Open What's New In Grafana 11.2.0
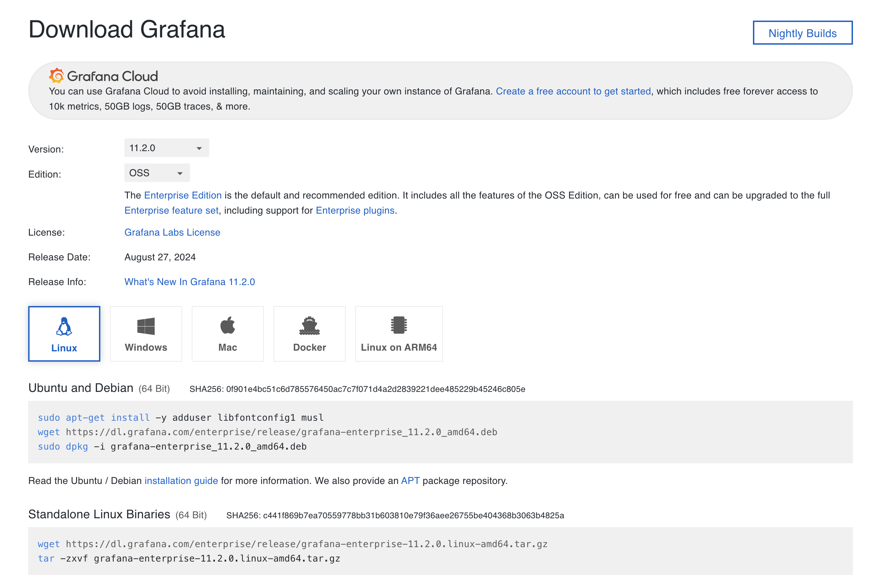 [189, 282]
